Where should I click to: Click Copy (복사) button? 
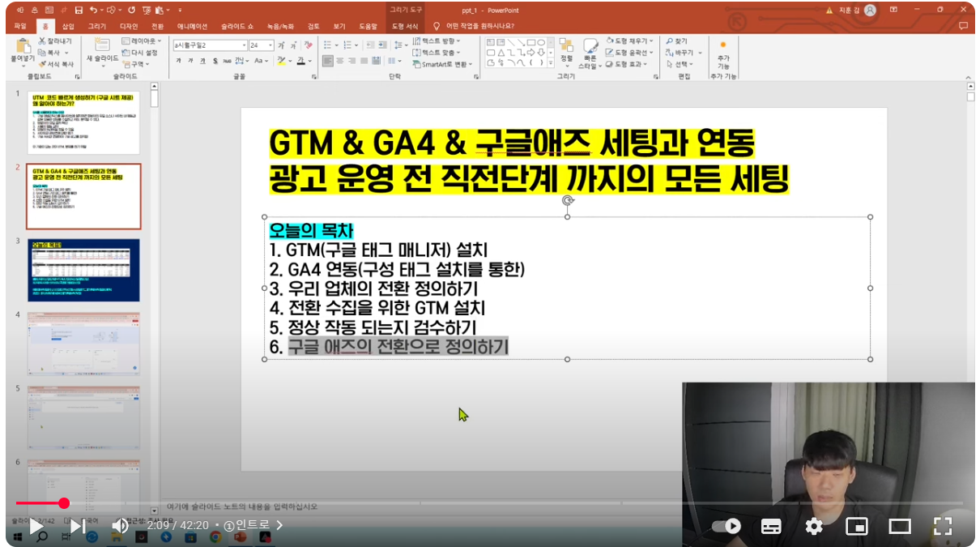pyautogui.click(x=55, y=52)
